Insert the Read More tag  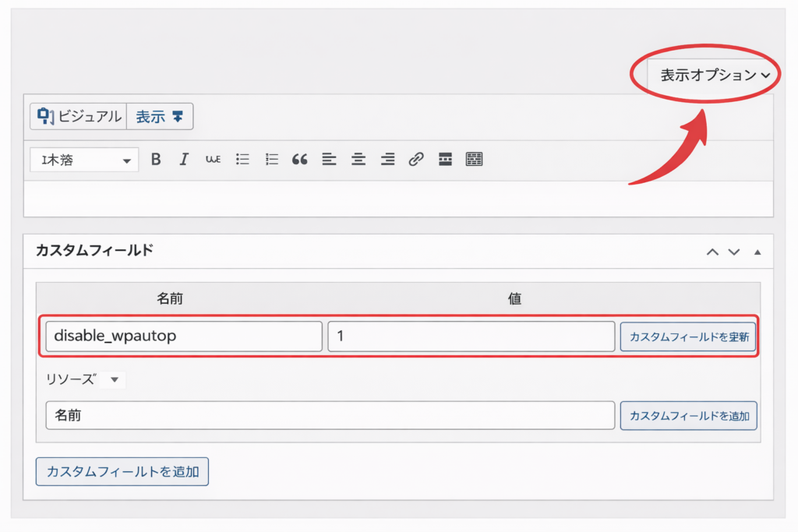pyautogui.click(x=444, y=159)
